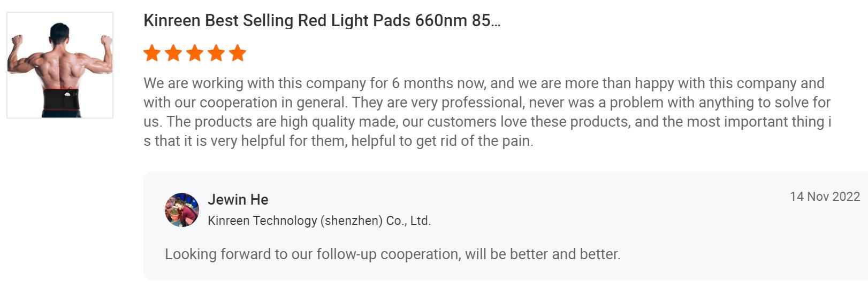Click the black waist belt in the product image
This screenshot has height=296, width=868.
(x=64, y=99)
